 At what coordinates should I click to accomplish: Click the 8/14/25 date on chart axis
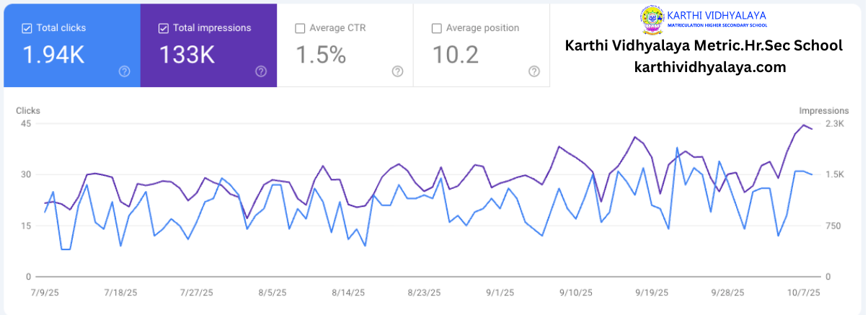[347, 293]
